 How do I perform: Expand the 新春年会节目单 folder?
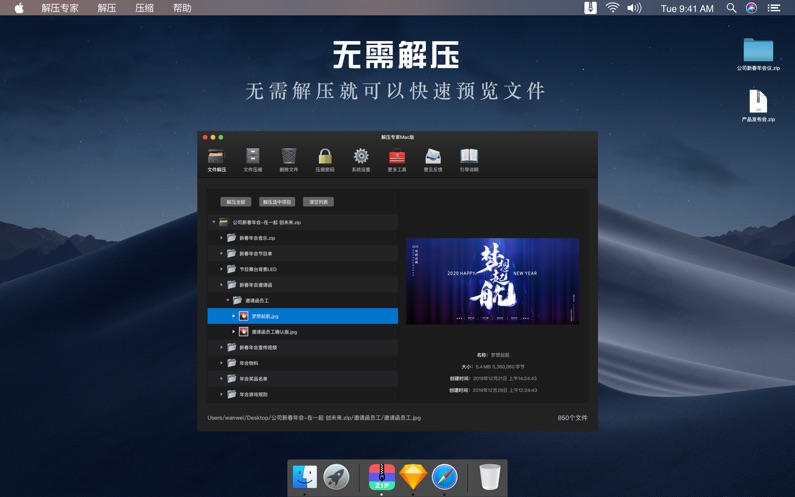coord(222,254)
